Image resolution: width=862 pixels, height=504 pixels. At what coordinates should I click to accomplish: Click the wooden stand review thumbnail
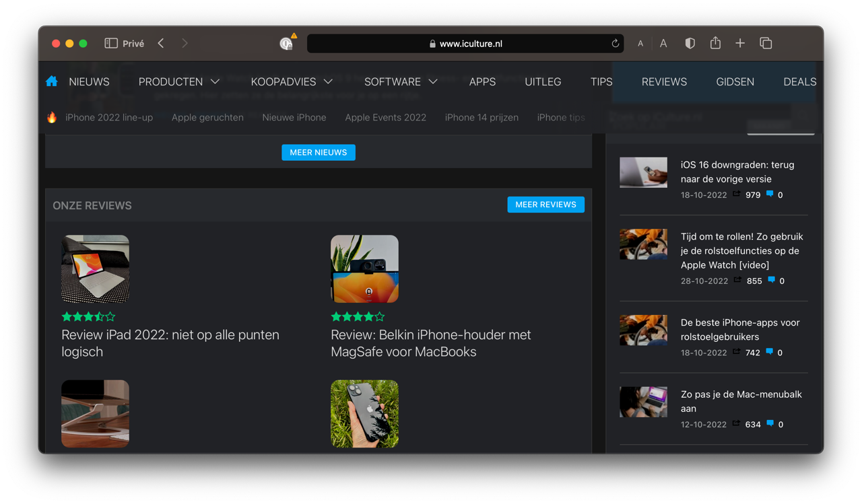(x=95, y=413)
